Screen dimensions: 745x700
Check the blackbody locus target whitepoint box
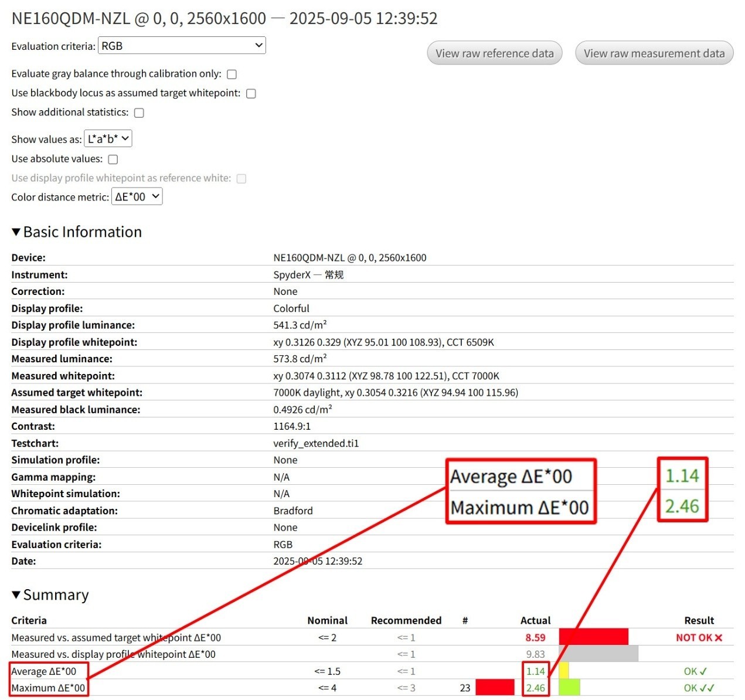click(251, 94)
